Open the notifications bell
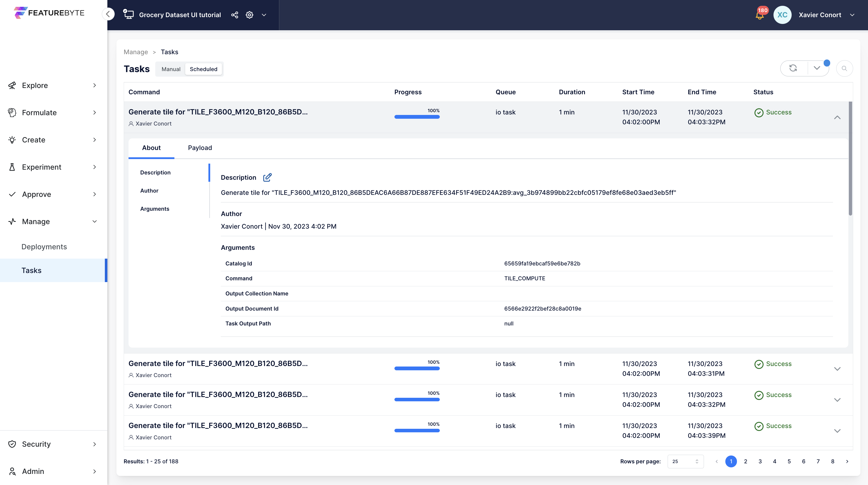The height and width of the screenshot is (485, 868). pyautogui.click(x=760, y=15)
